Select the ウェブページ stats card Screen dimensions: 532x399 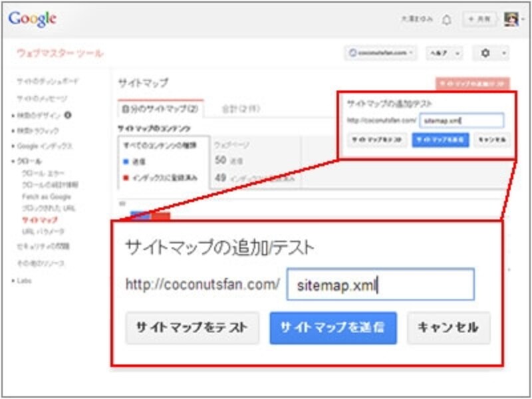(x=255, y=162)
